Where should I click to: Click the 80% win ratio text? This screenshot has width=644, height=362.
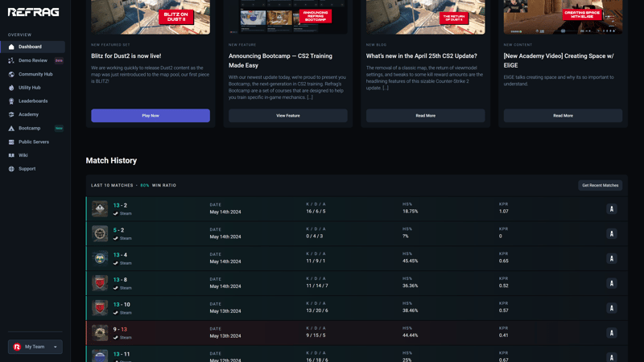coord(145,186)
